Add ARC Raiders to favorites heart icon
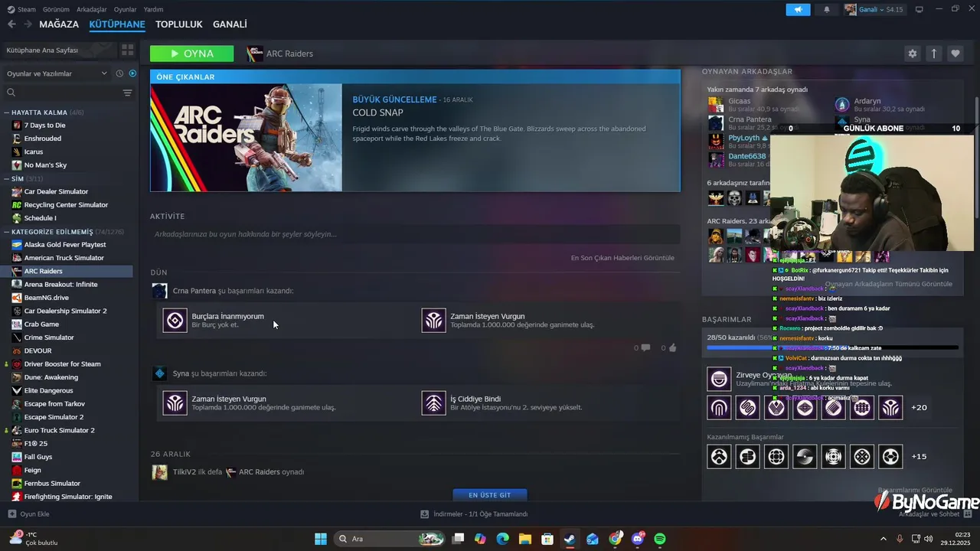 click(x=955, y=54)
